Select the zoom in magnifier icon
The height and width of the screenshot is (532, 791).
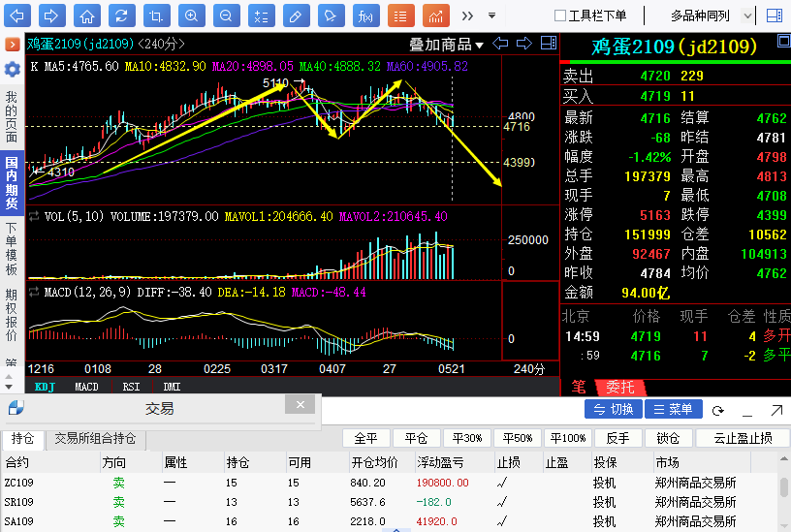pyautogui.click(x=191, y=16)
